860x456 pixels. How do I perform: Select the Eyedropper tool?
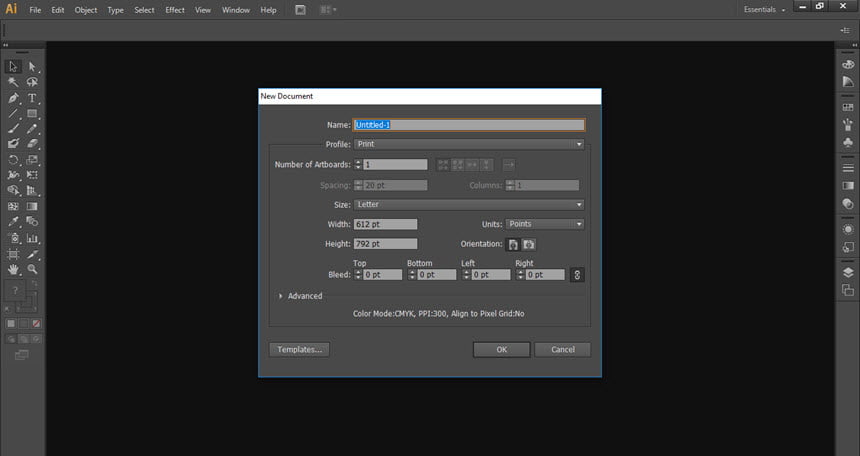(x=13, y=222)
